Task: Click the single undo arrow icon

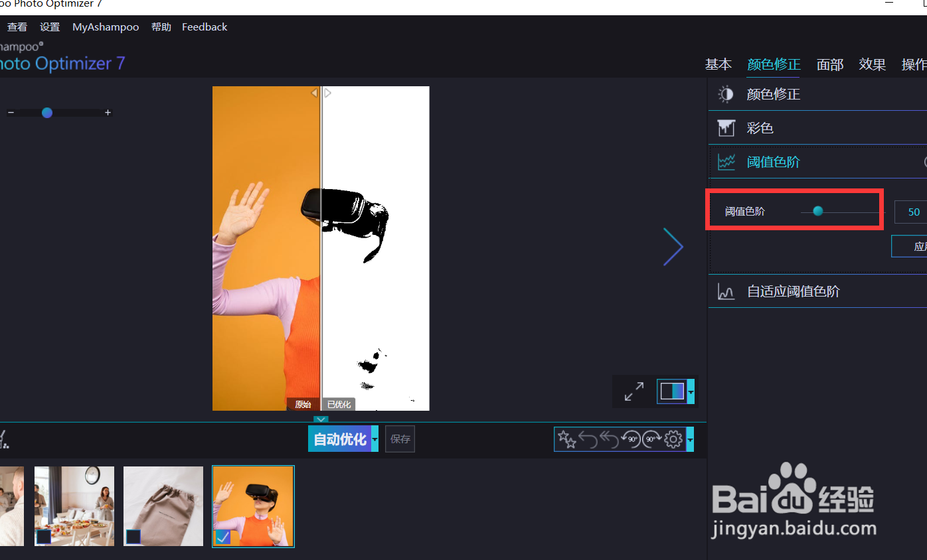Action: [588, 439]
